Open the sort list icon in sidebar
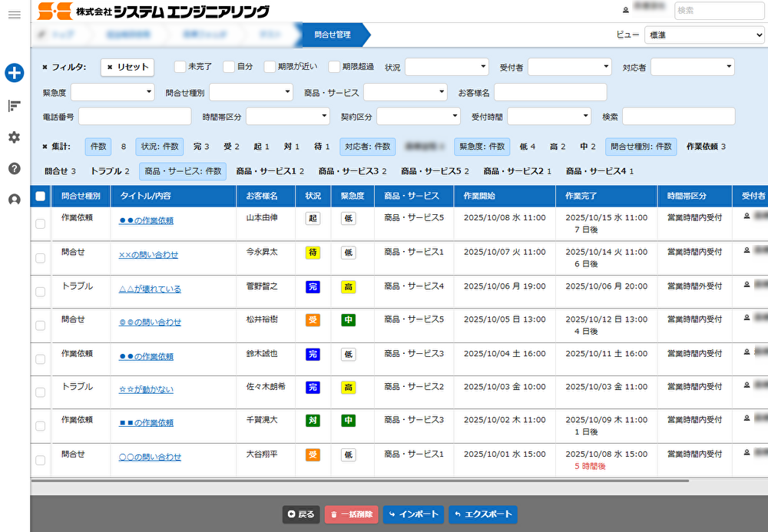 [x=14, y=105]
